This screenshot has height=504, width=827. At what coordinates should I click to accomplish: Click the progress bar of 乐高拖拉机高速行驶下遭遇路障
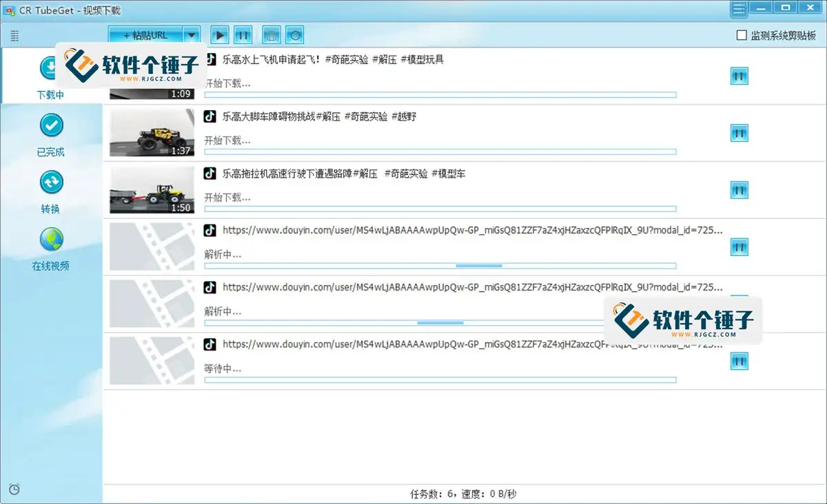[x=440, y=209]
